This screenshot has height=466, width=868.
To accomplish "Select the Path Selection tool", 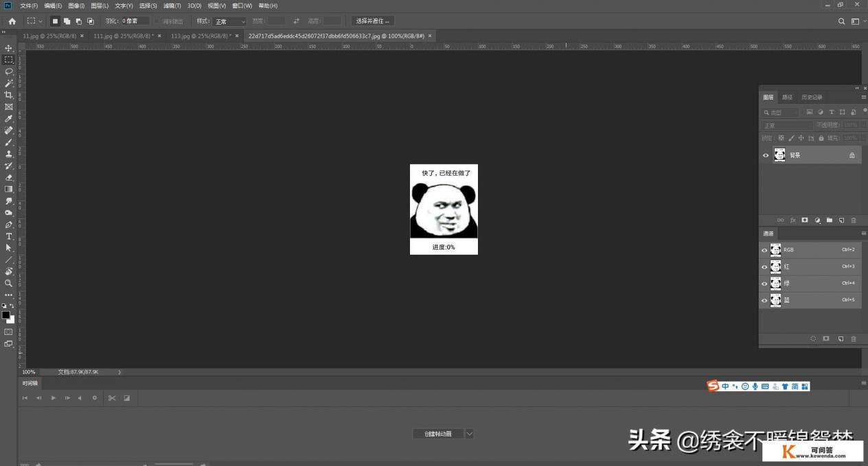I will click(8, 248).
